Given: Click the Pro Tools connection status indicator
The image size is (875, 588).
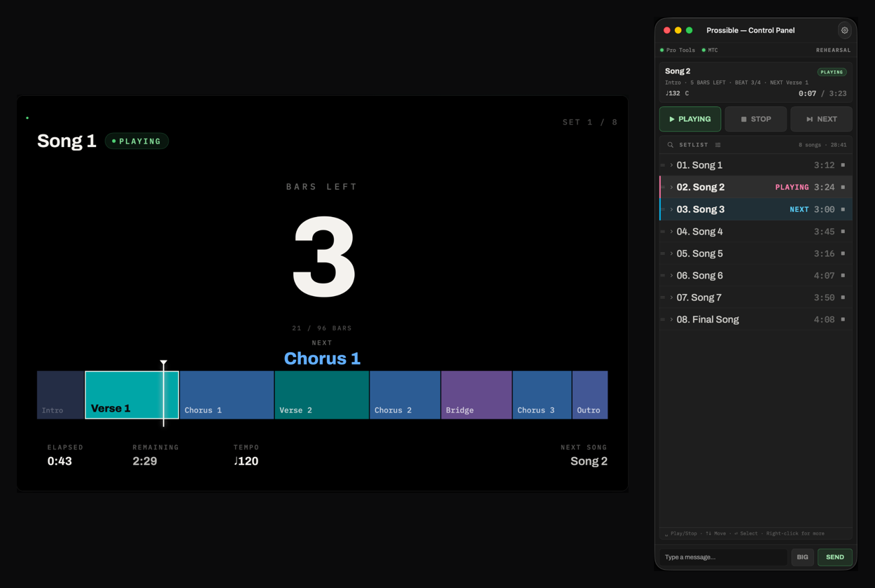Looking at the screenshot, I should click(678, 50).
